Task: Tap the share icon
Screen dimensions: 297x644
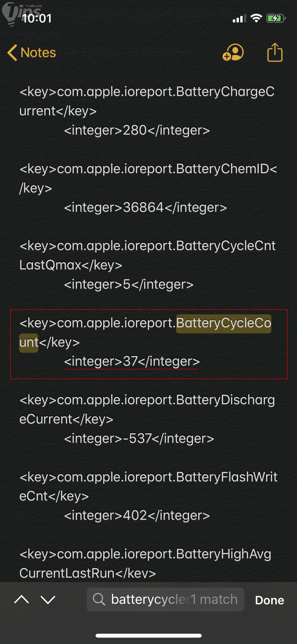Action: (x=275, y=52)
